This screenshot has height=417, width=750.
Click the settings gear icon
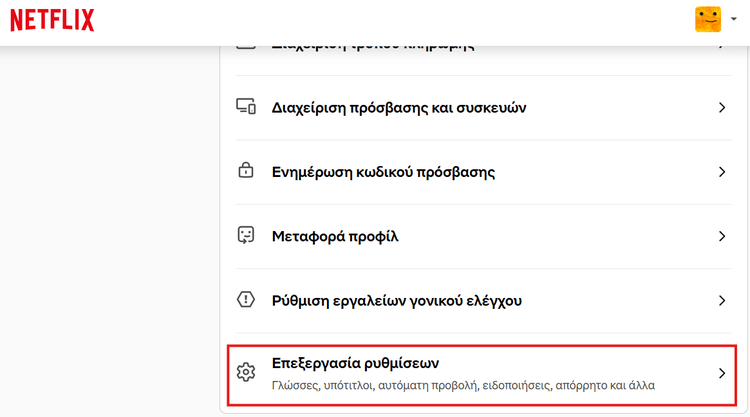pos(246,373)
